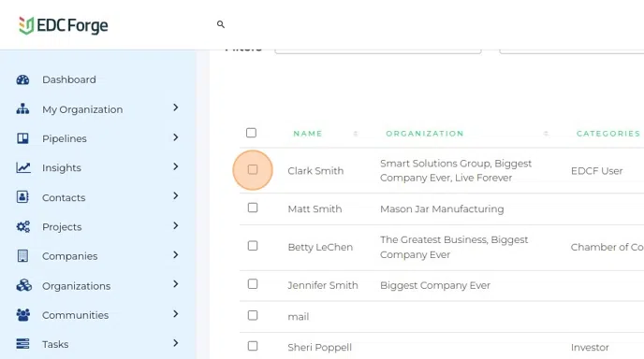Open the contact named mail

[x=299, y=316]
